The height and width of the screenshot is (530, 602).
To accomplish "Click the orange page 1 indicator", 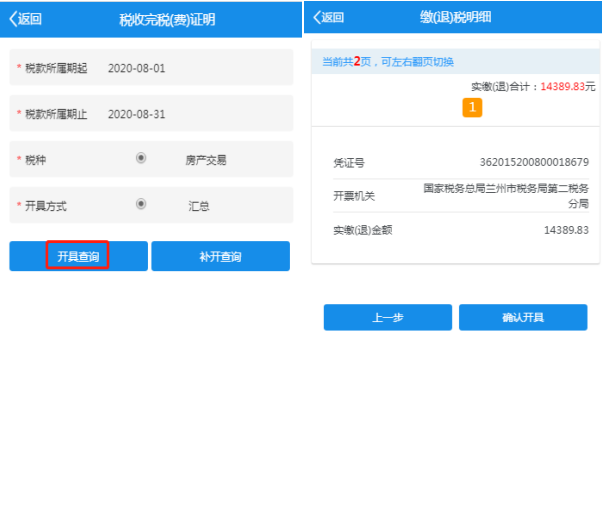I will pyautogui.click(x=472, y=108).
